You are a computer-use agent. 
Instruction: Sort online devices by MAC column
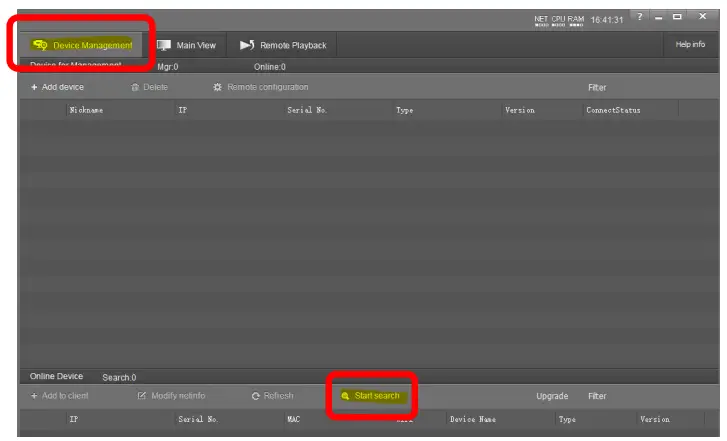(293, 419)
